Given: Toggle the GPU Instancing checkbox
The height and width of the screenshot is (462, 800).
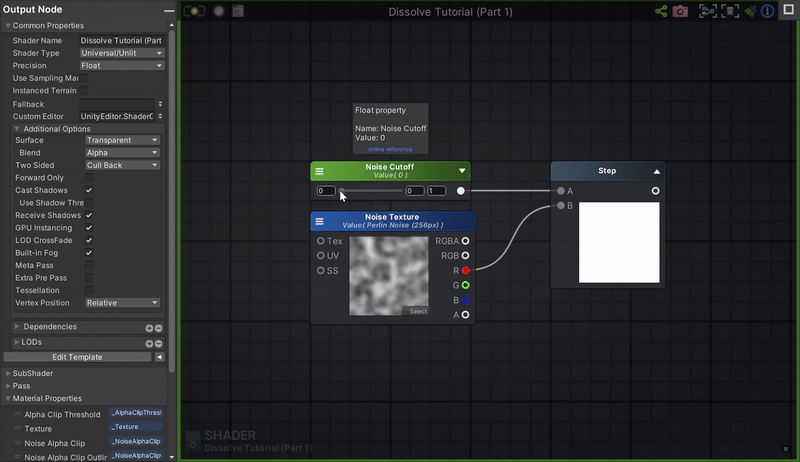Looking at the screenshot, I should click(x=89, y=227).
